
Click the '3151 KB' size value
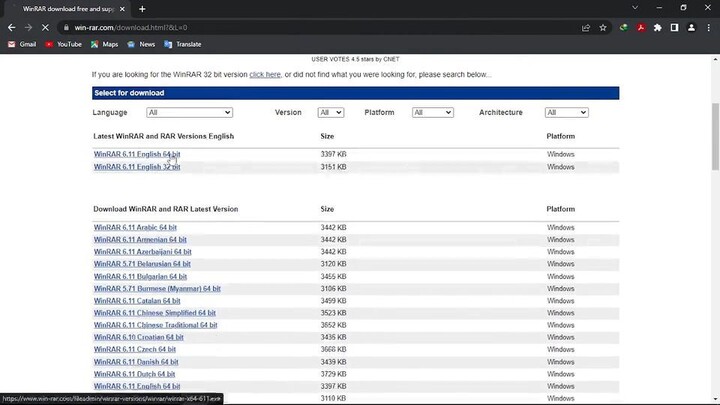coord(333,167)
